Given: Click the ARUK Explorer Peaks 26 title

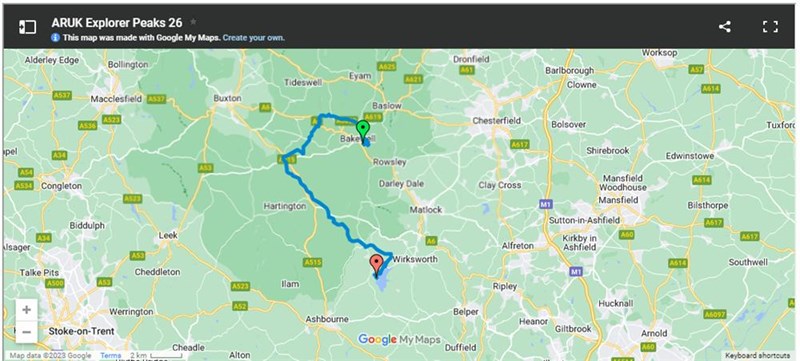Looking at the screenshot, I should [117, 23].
